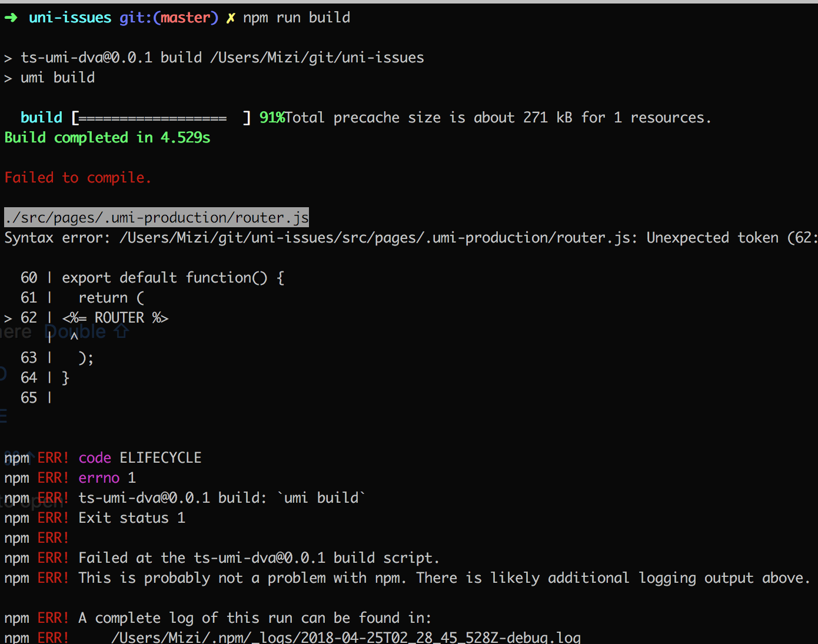
Task: Select the highlighted router.js path line
Action: click(x=156, y=217)
